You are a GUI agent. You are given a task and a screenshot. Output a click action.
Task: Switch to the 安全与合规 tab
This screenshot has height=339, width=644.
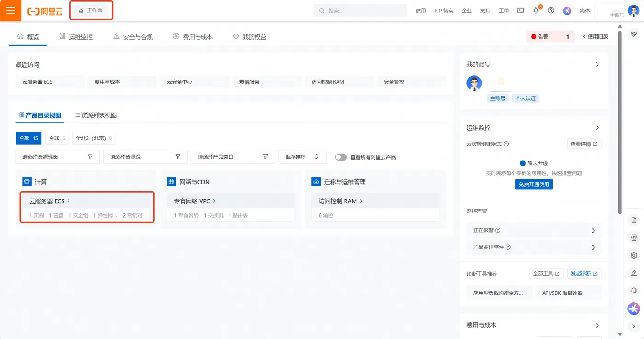click(133, 37)
